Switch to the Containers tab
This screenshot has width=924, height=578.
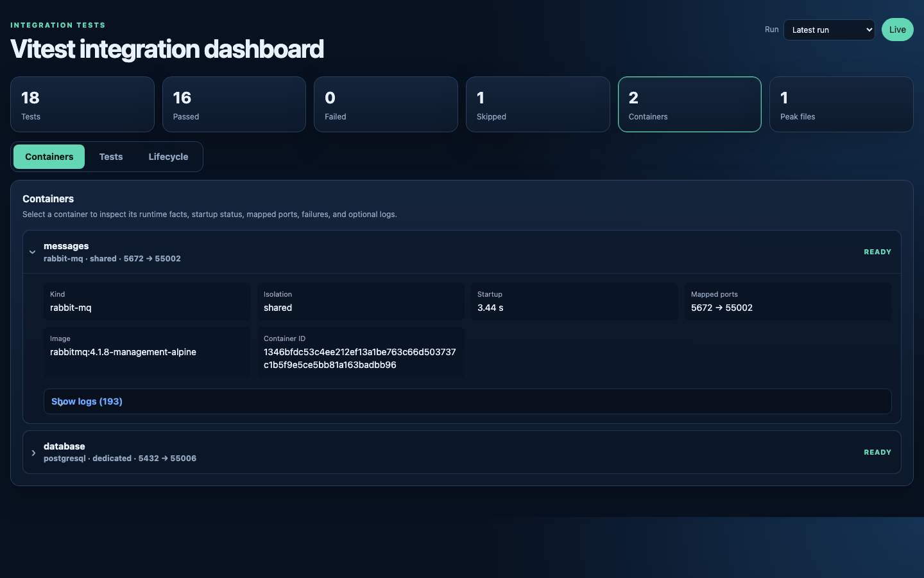click(49, 157)
